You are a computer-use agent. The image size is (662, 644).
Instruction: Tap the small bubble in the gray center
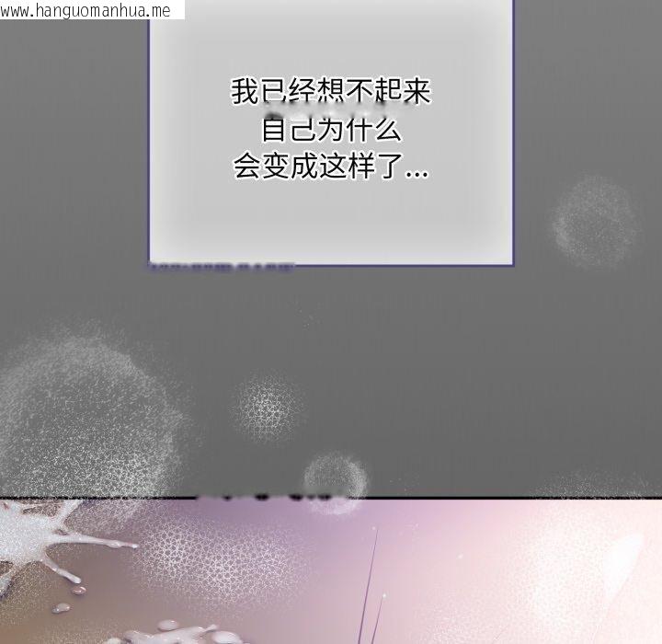coord(268,405)
